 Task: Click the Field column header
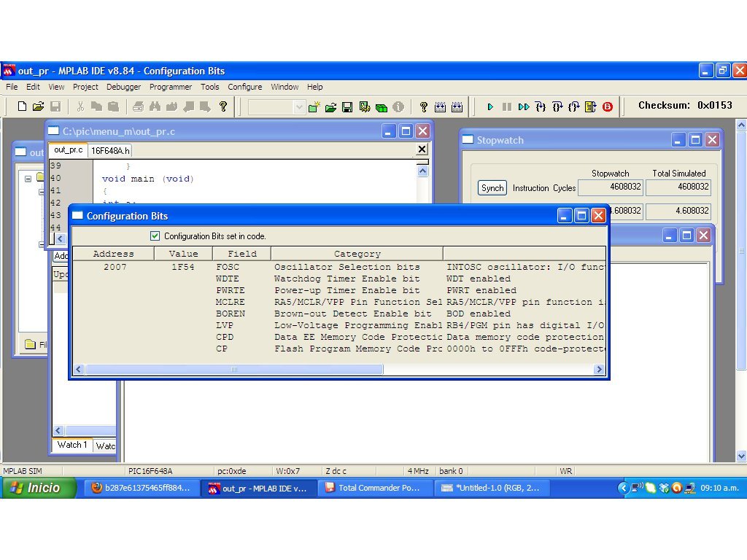[242, 254]
